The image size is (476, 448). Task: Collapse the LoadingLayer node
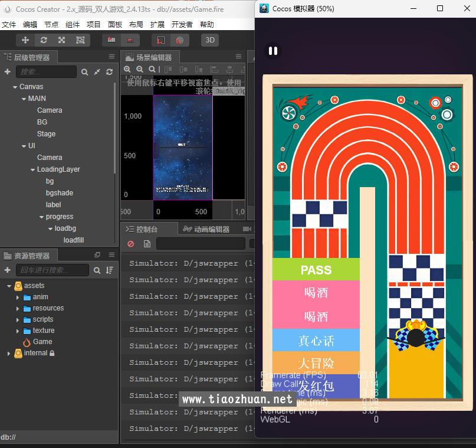click(x=32, y=169)
